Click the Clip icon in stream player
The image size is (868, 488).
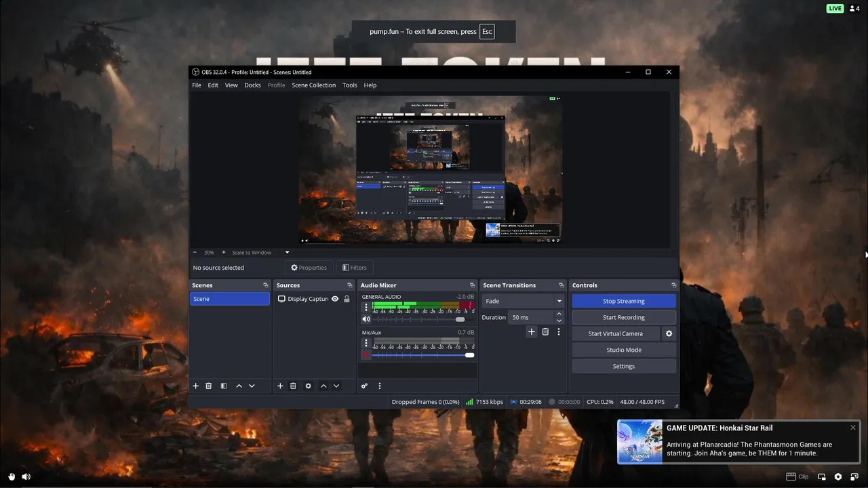pos(797,476)
